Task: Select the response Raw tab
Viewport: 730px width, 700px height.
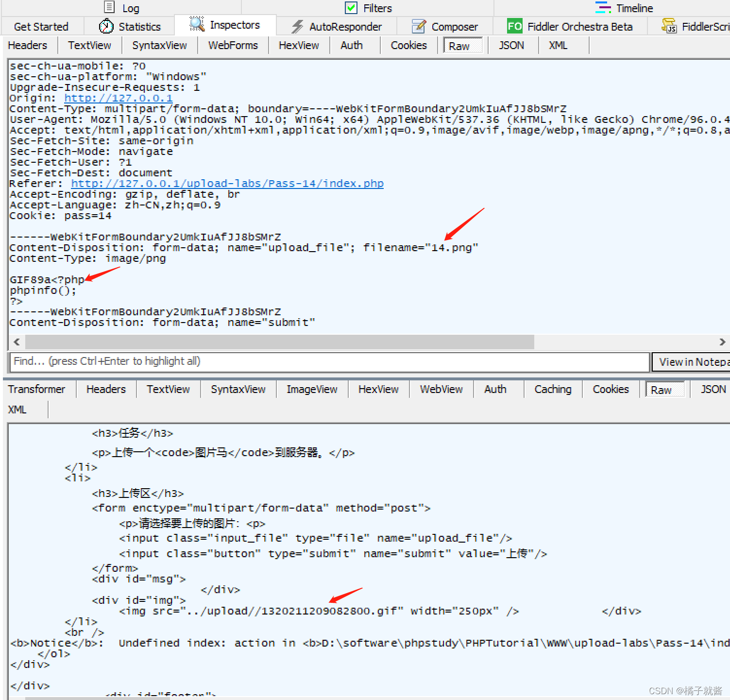Action: pos(664,390)
